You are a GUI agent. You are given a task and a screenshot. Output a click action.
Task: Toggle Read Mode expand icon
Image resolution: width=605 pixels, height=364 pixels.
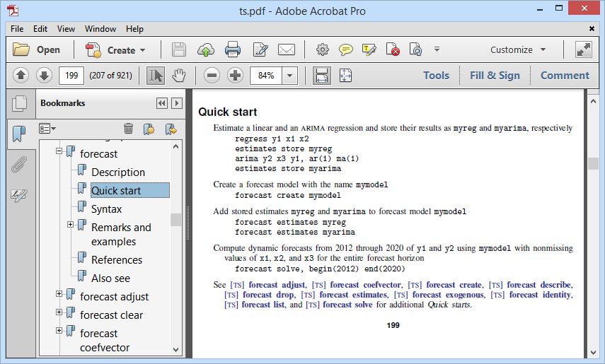(583, 49)
